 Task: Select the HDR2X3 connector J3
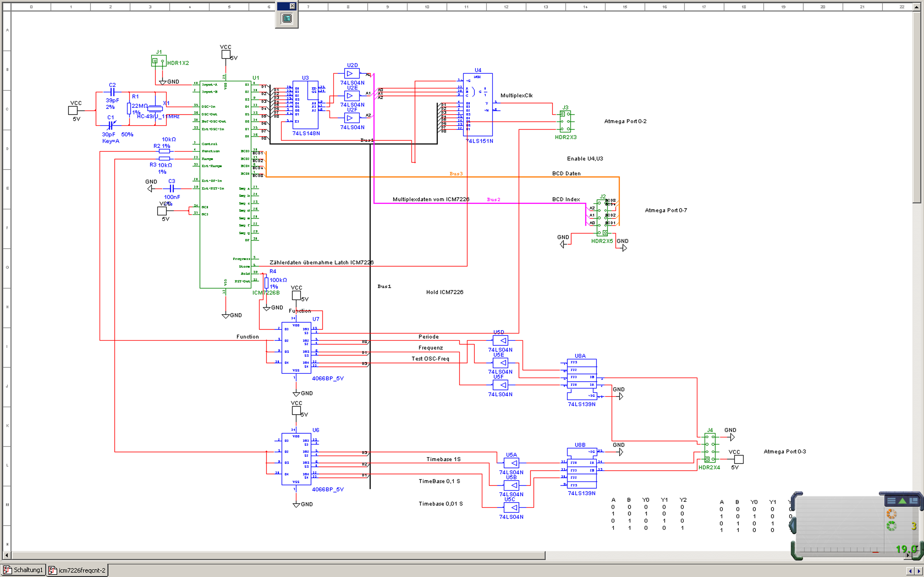[x=565, y=122]
